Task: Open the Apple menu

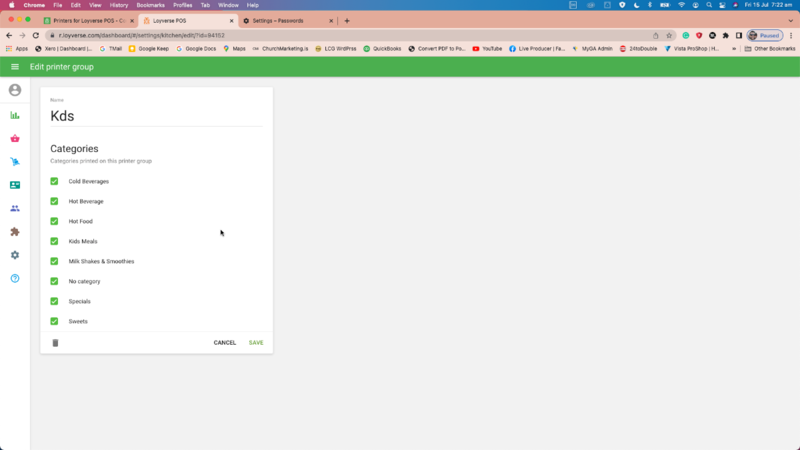Action: click(x=11, y=5)
